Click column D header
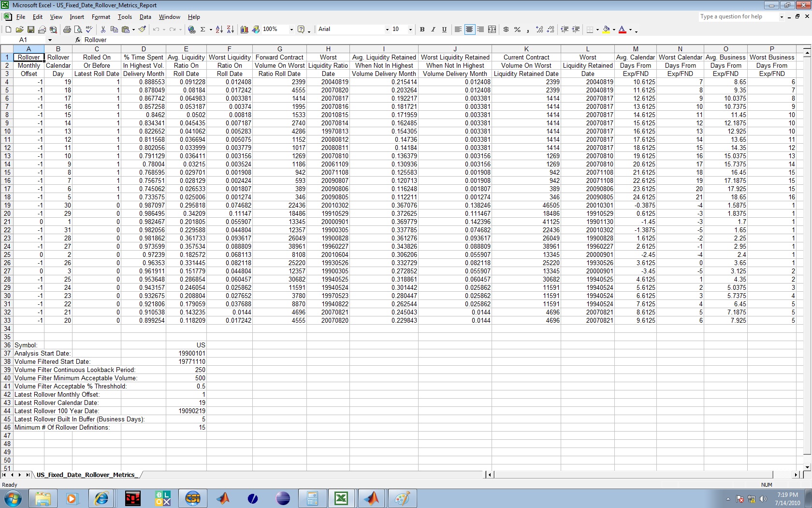812x508 pixels. click(x=144, y=49)
